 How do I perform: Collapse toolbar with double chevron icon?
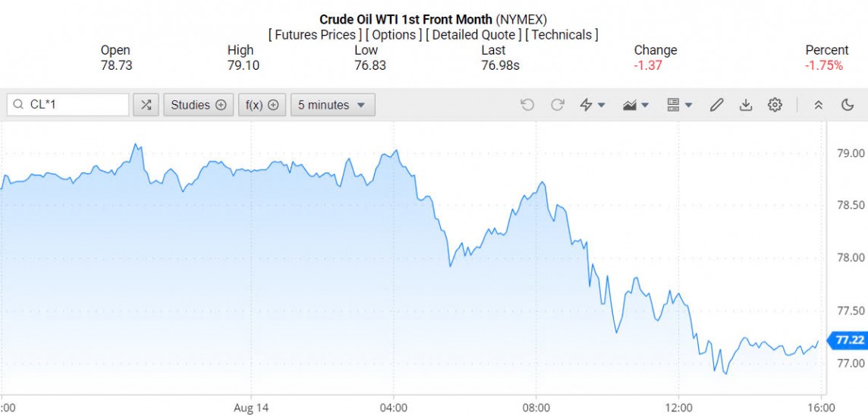tap(818, 105)
